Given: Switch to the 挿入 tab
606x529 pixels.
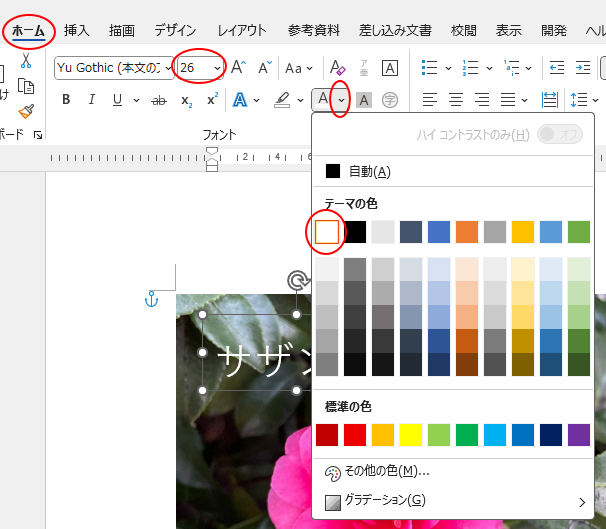Looking at the screenshot, I should coord(77,30).
